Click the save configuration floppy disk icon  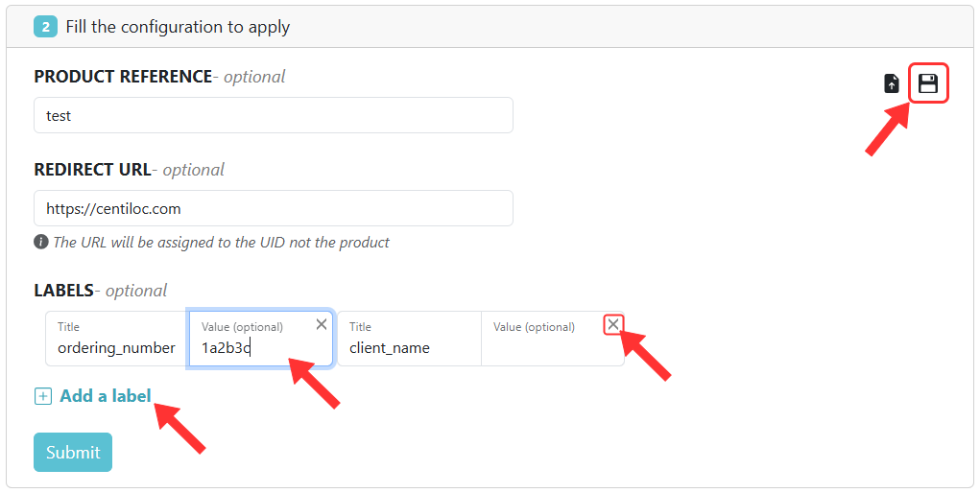click(x=927, y=83)
